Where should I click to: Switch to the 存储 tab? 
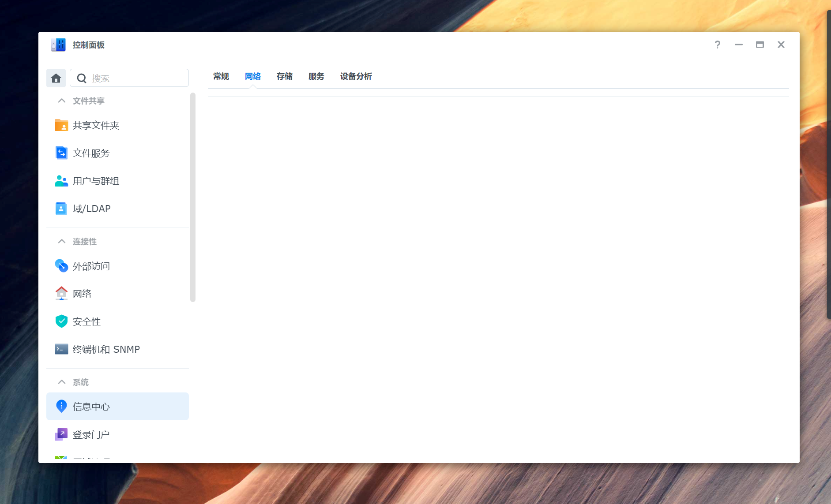pyautogui.click(x=284, y=77)
